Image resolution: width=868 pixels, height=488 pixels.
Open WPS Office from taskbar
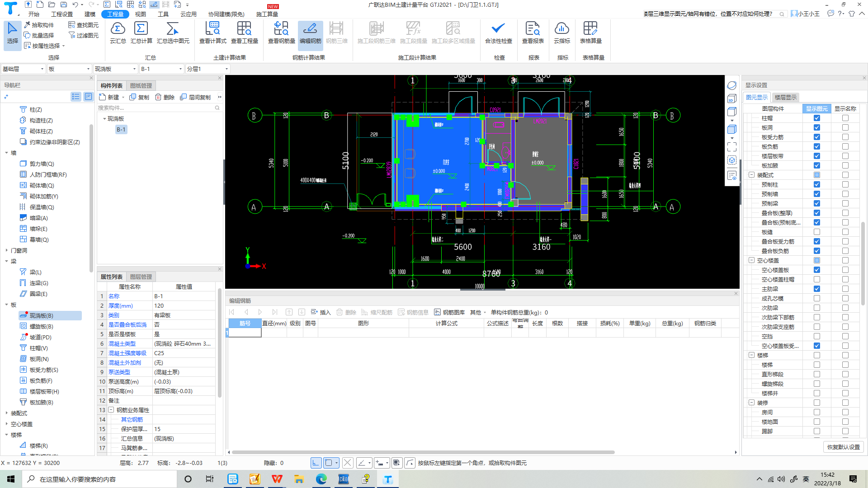[x=277, y=479]
